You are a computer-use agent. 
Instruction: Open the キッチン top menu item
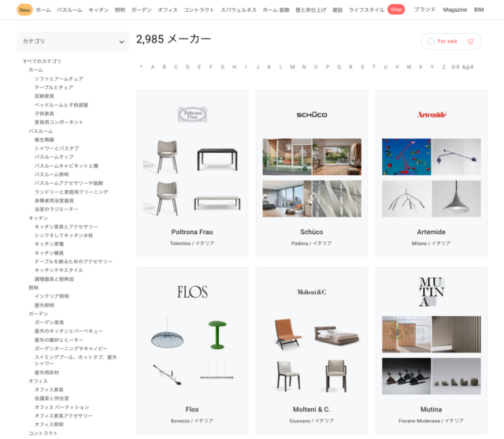98,10
